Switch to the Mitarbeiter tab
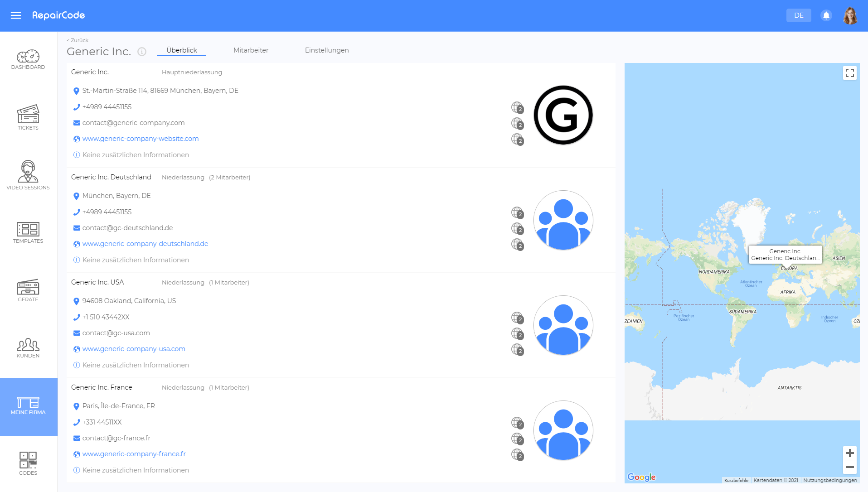 click(251, 50)
